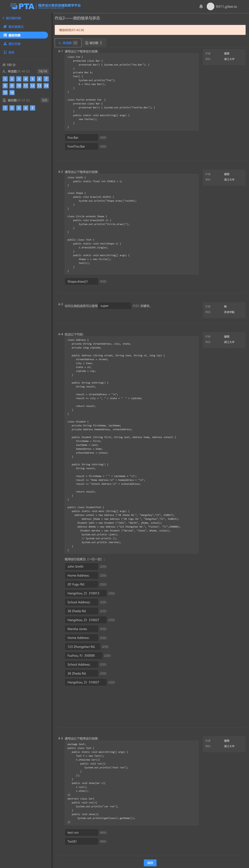This screenshot has width=249, height=868.
Task: Jump to 单选题 question 16
Action: point(12,92)
